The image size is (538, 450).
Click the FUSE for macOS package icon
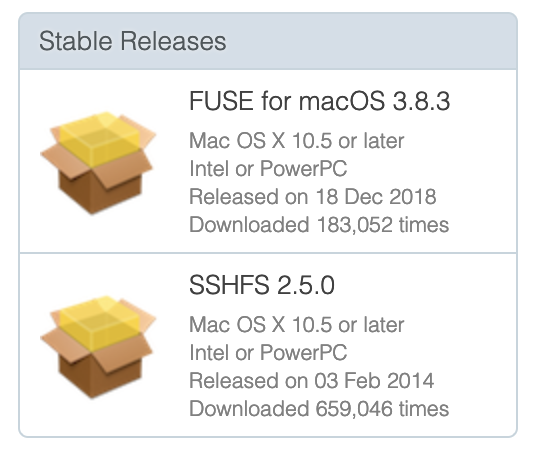[x=98, y=163]
